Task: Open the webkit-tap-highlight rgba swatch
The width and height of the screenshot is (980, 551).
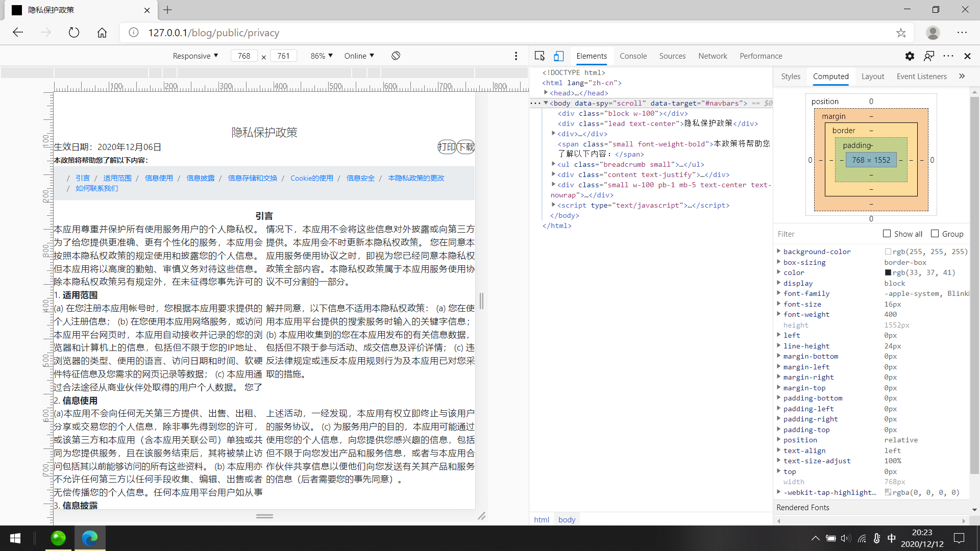Action: coord(888,492)
